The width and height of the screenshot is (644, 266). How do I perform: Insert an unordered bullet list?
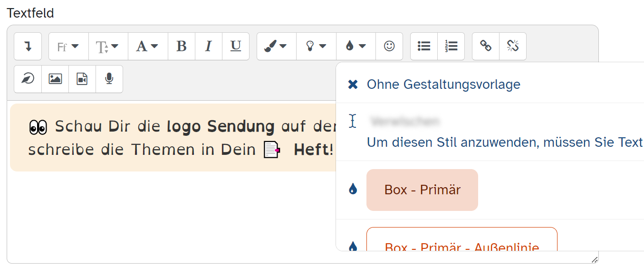(x=424, y=47)
